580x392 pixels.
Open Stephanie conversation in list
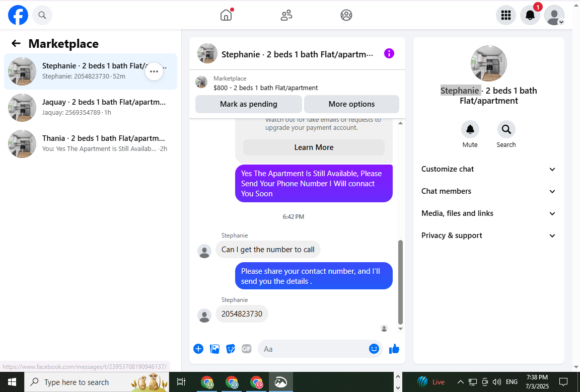click(x=91, y=71)
